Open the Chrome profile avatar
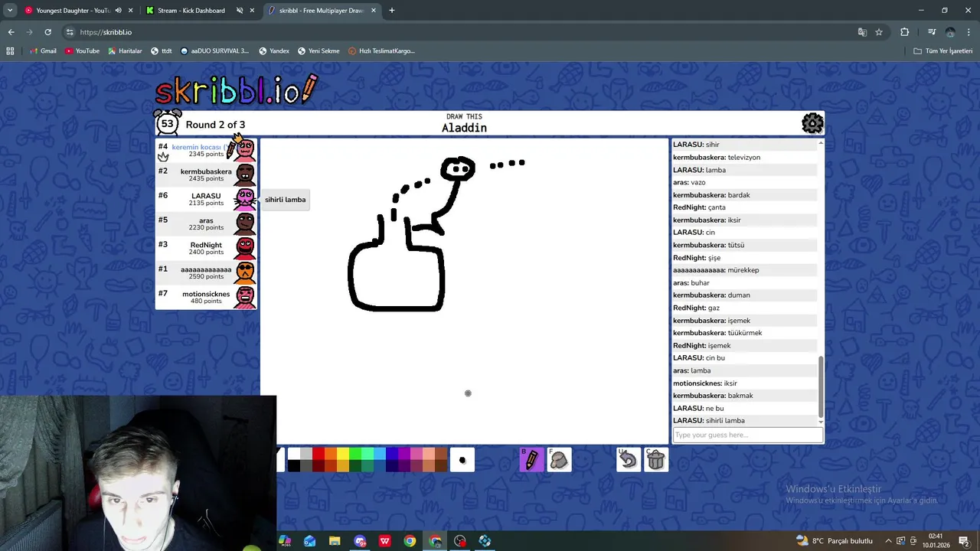The height and width of the screenshot is (551, 980). (950, 32)
